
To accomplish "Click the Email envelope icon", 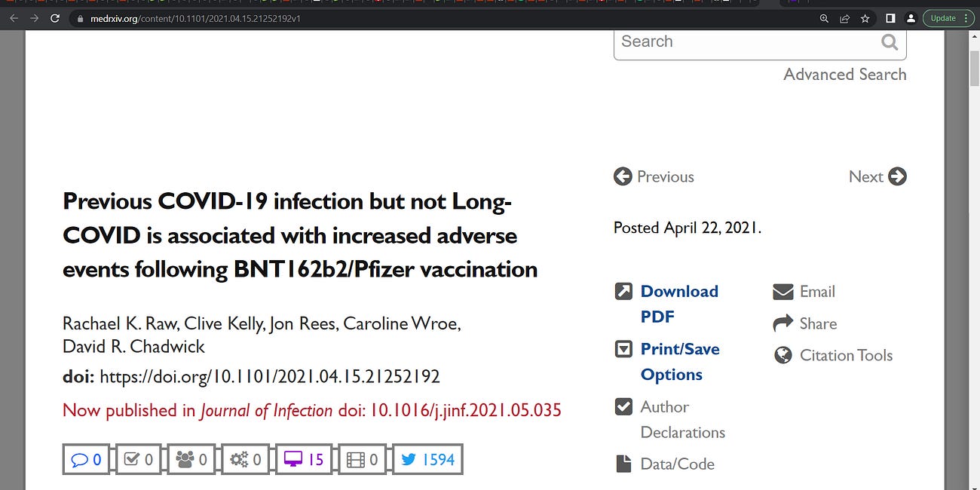I will click(783, 292).
